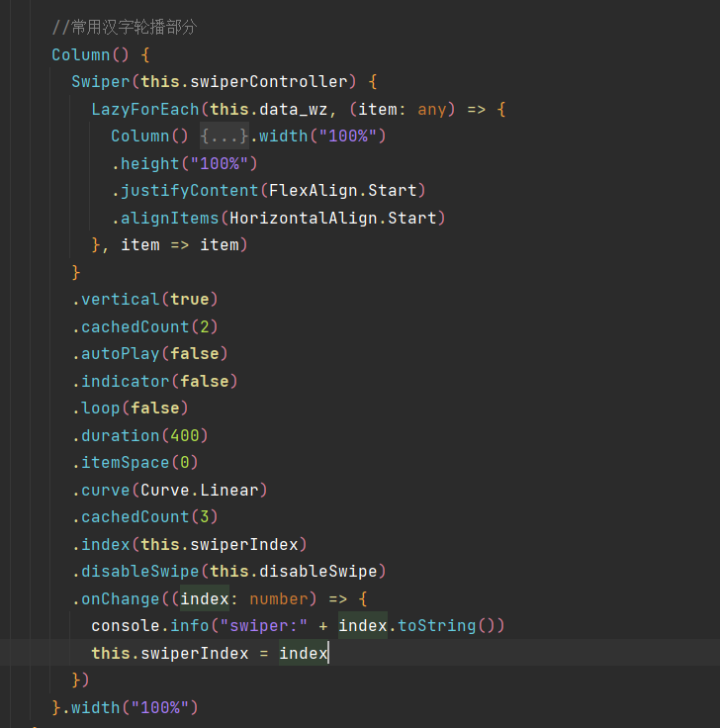Click '.loop(false)' line
This screenshot has height=728, width=720.
(131, 408)
